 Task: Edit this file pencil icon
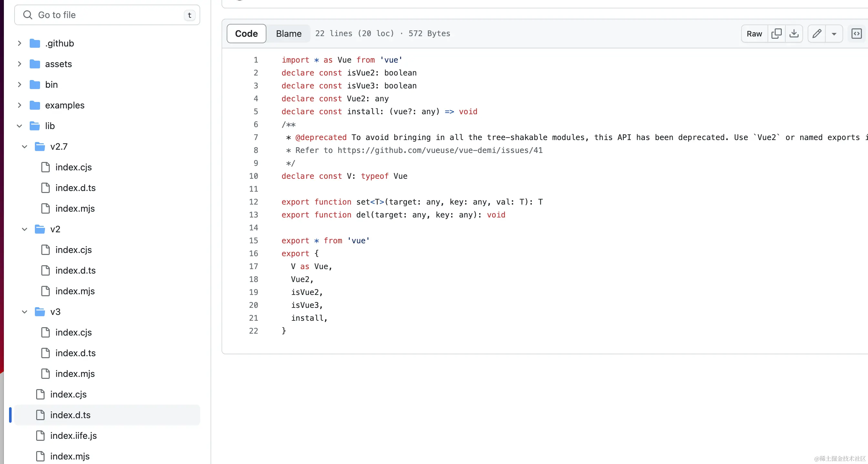point(817,33)
